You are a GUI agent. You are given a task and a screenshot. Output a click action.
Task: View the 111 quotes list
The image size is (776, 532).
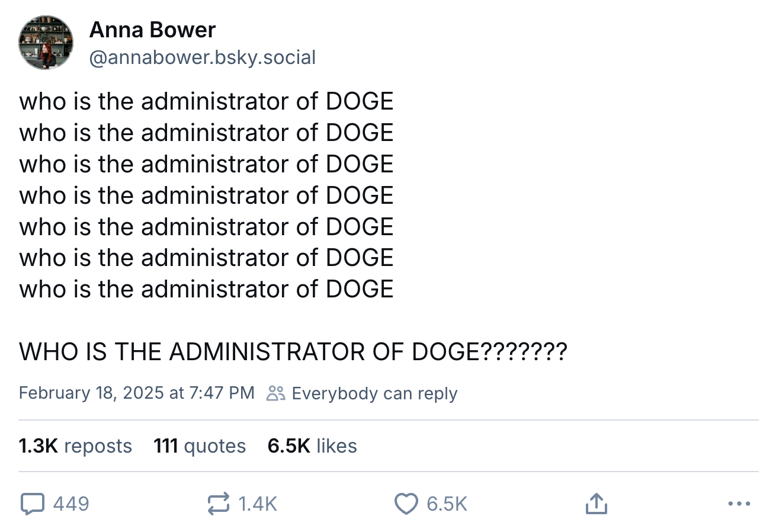click(200, 446)
